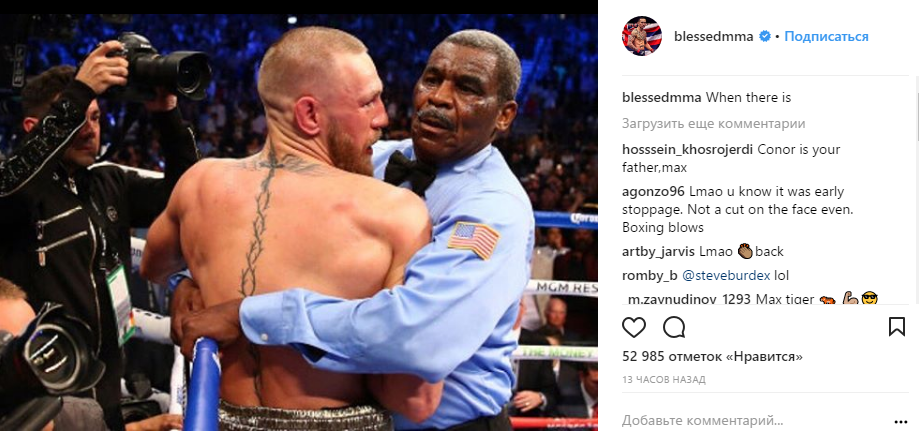This screenshot has width=919, height=431.
Task: Click Подписаться to follow
Action: (x=826, y=36)
